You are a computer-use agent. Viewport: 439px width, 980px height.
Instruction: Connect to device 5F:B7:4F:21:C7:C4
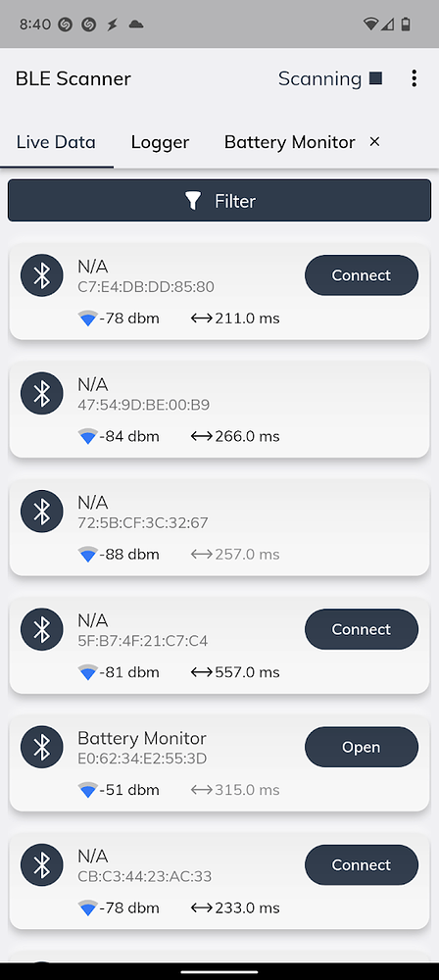[x=362, y=629]
